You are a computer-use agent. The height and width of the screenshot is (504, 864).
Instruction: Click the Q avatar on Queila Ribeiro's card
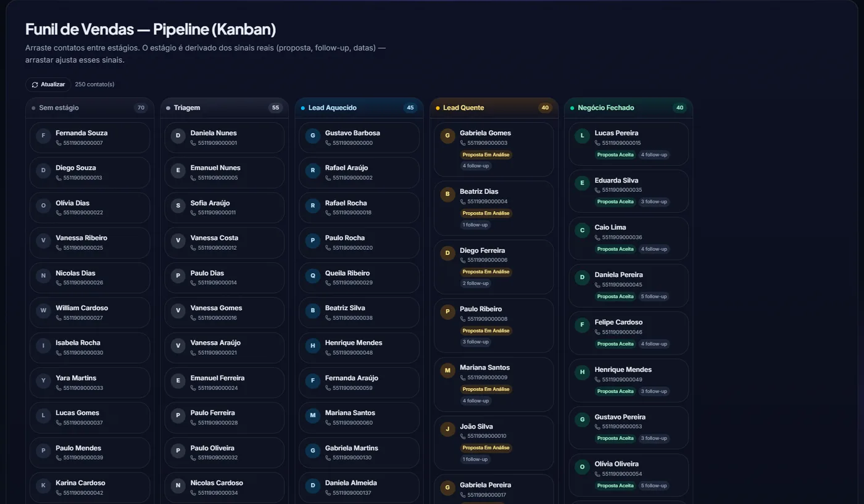313,276
